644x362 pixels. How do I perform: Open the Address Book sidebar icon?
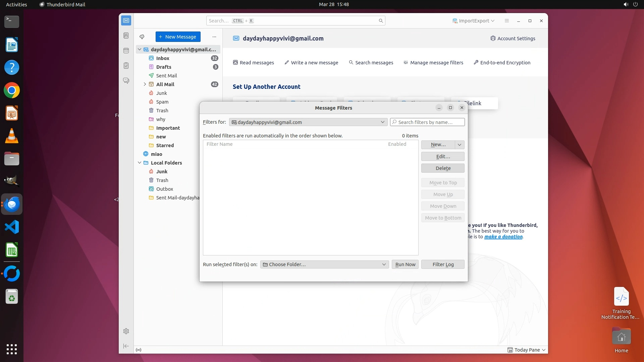pos(126,36)
